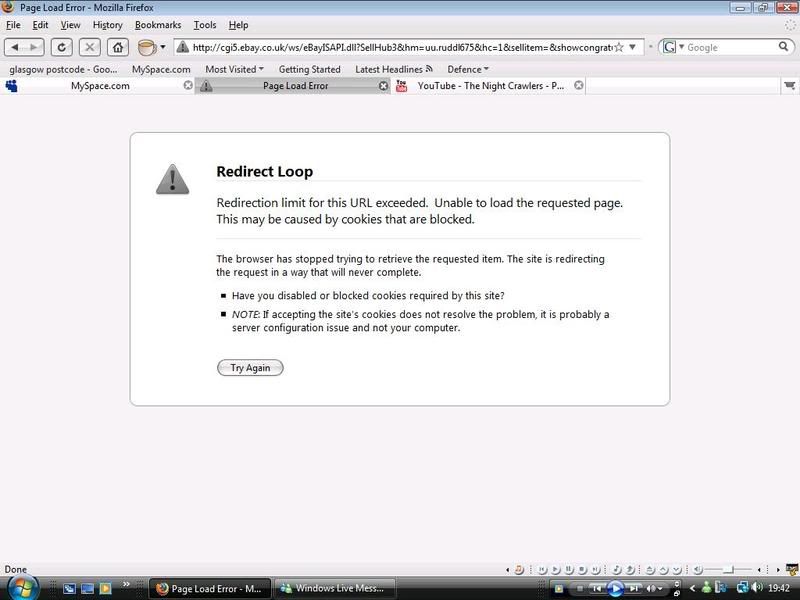The image size is (800, 600).
Task: Bookmark this page with the star icon
Action: [x=619, y=47]
